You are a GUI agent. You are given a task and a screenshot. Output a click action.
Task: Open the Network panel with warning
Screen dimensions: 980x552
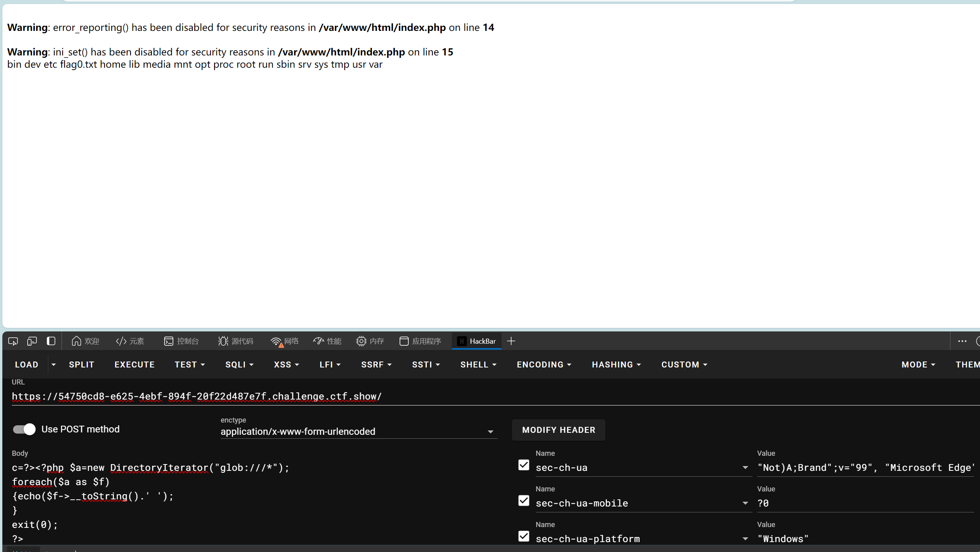[x=284, y=341]
